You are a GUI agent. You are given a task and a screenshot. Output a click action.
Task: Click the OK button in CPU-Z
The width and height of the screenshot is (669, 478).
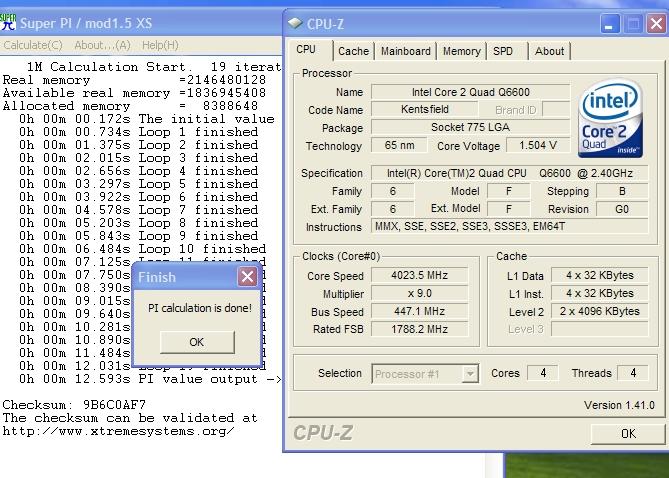[x=628, y=434]
